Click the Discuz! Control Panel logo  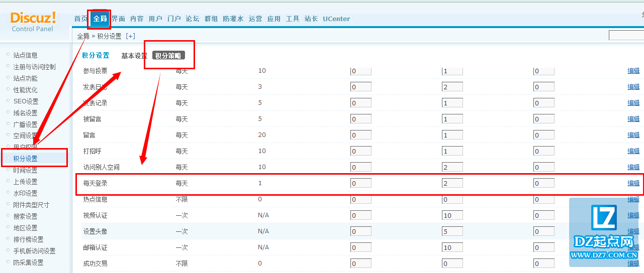tap(33, 22)
